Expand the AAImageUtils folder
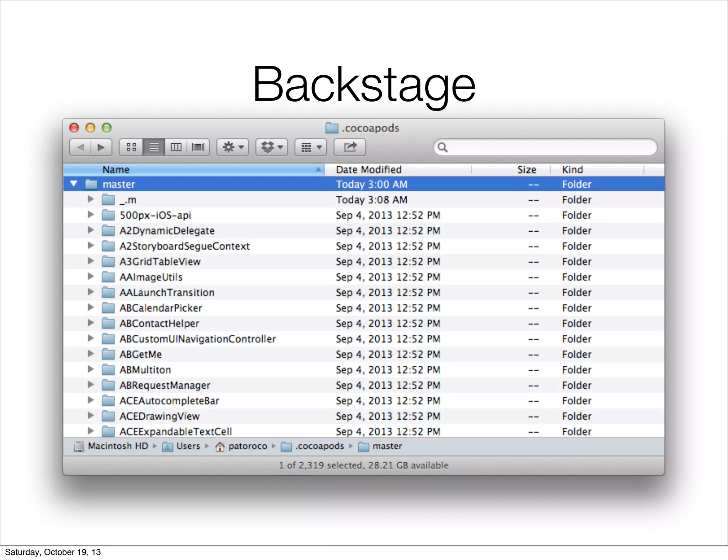Image resolution: width=728 pixels, height=560 pixels. [91, 277]
